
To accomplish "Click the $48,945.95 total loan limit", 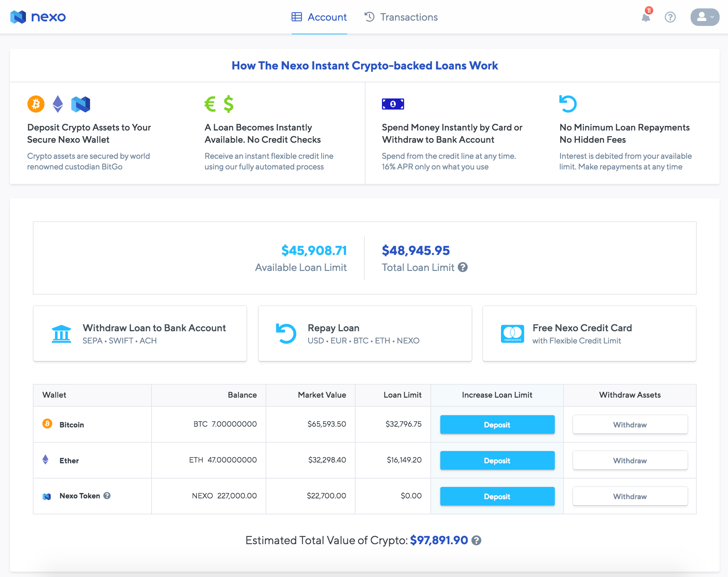I will pyautogui.click(x=416, y=250).
